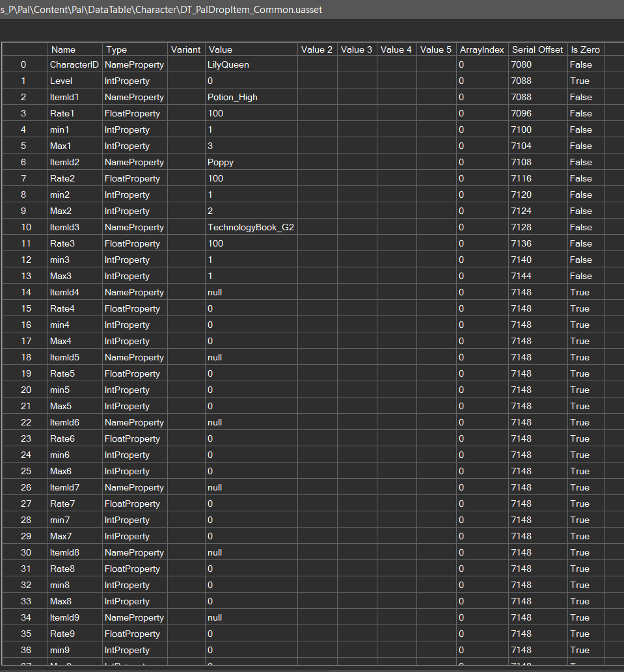Click the Serial Offset column header
The width and height of the screenshot is (624, 672).
coord(538,49)
